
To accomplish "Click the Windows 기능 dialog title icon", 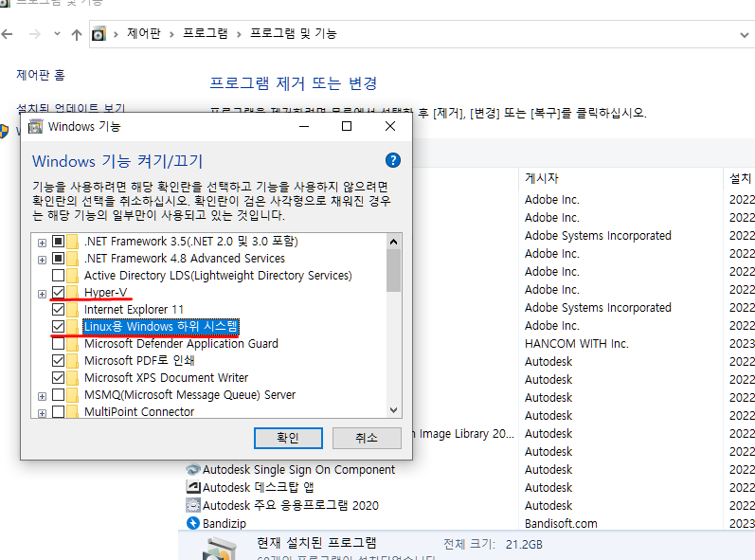I will point(36,126).
